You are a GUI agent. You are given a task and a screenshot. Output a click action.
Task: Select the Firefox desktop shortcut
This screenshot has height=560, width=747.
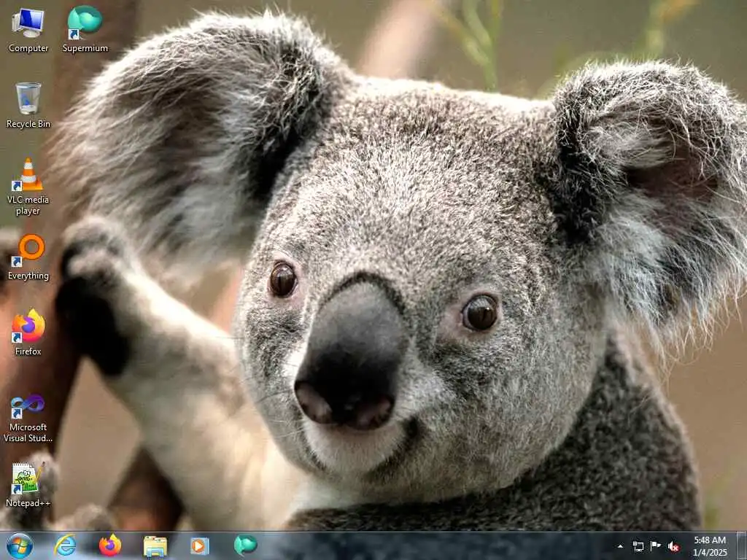[28, 332]
